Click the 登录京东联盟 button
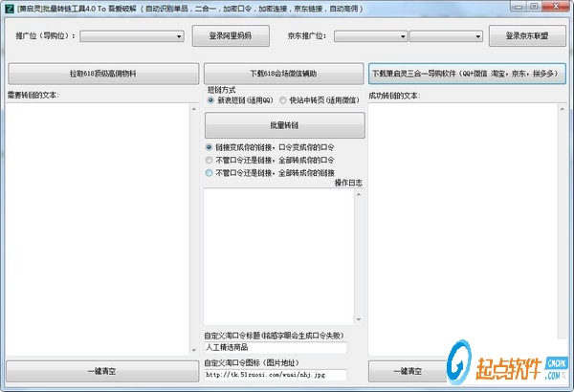The width and height of the screenshot is (574, 392). 527,36
